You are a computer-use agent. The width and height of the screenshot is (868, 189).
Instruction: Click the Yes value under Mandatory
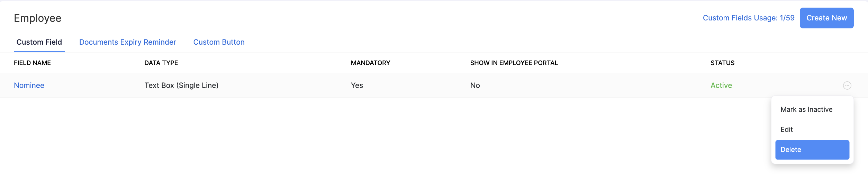point(357,85)
